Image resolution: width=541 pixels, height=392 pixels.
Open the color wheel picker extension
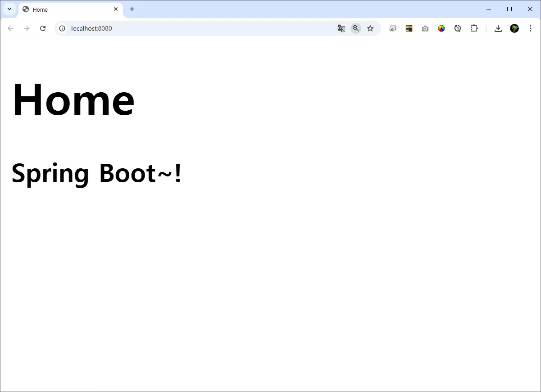point(441,28)
